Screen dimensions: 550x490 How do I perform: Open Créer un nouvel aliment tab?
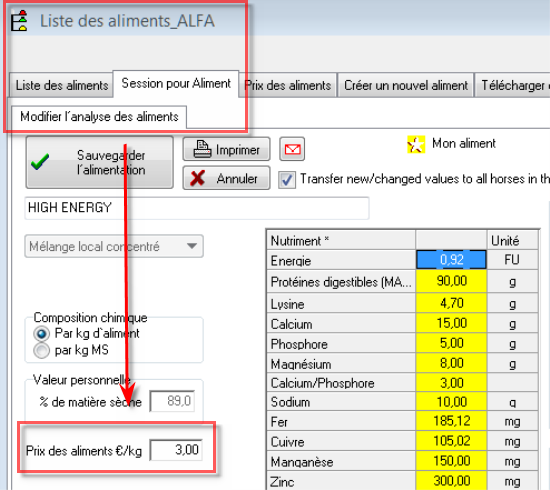click(x=405, y=85)
